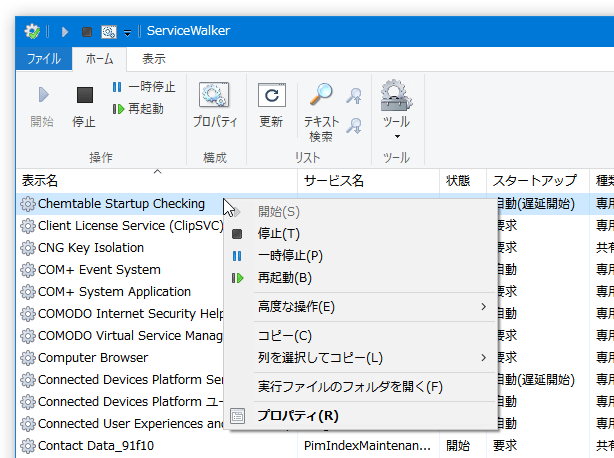Click 再起動 in the ribbon

click(x=138, y=108)
